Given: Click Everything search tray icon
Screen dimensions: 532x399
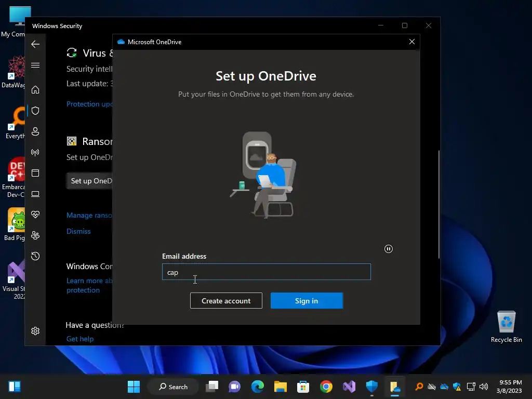Looking at the screenshot, I should tap(419, 387).
